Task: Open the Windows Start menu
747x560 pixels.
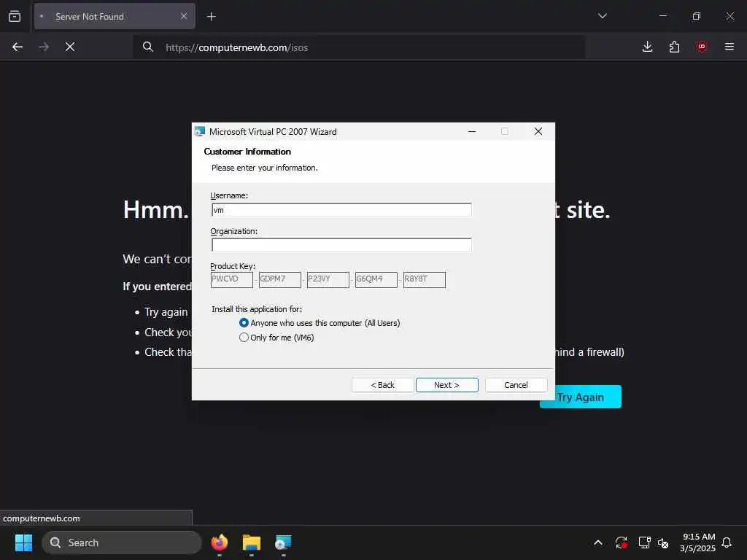Action: point(23,542)
